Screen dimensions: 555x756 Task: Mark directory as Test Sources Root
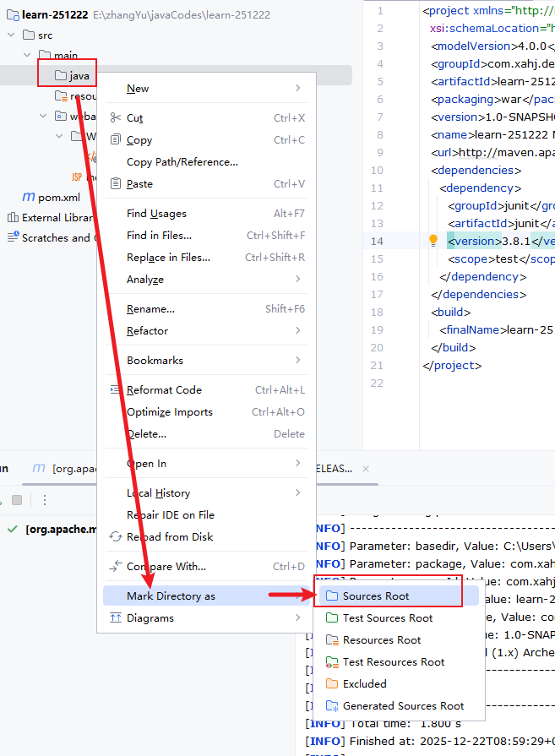point(398,617)
